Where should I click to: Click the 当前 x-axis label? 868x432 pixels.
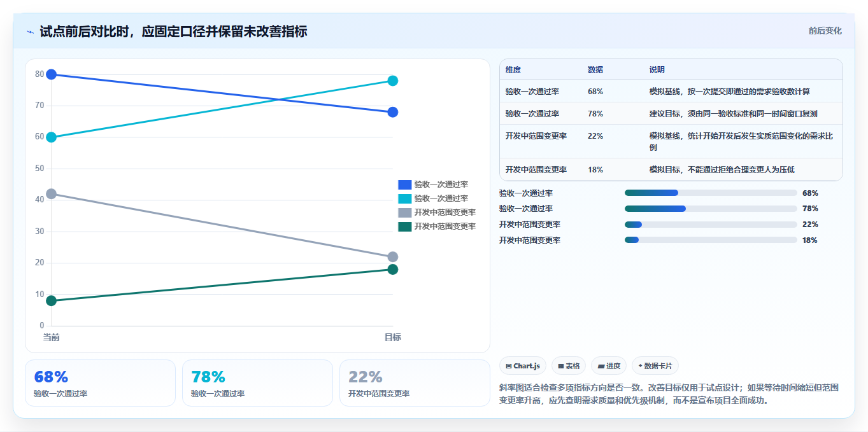(x=52, y=337)
